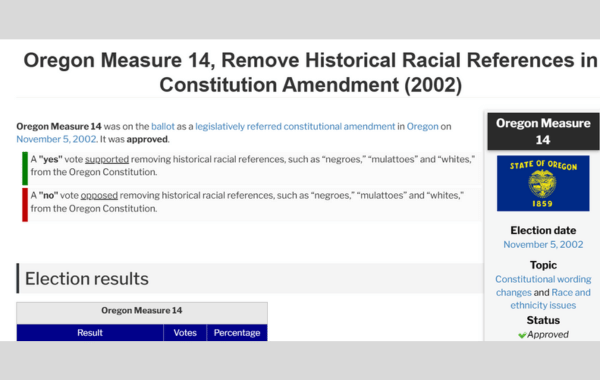Click sidebar election date 'November 5, 2002'
This screenshot has width=600, height=380.
pyautogui.click(x=543, y=245)
